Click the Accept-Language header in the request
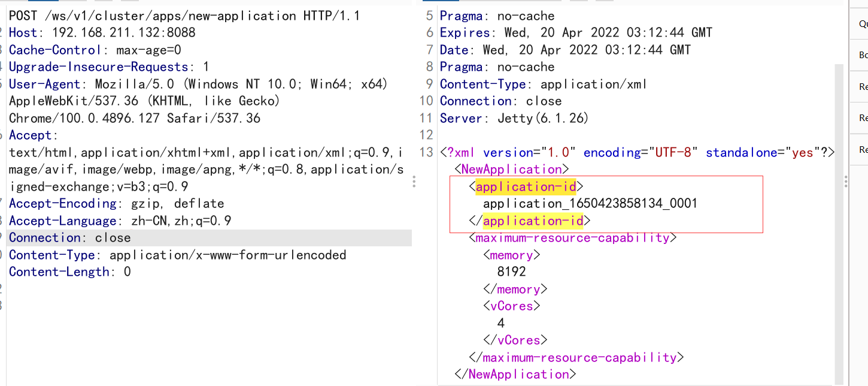868x386 pixels. [x=120, y=221]
